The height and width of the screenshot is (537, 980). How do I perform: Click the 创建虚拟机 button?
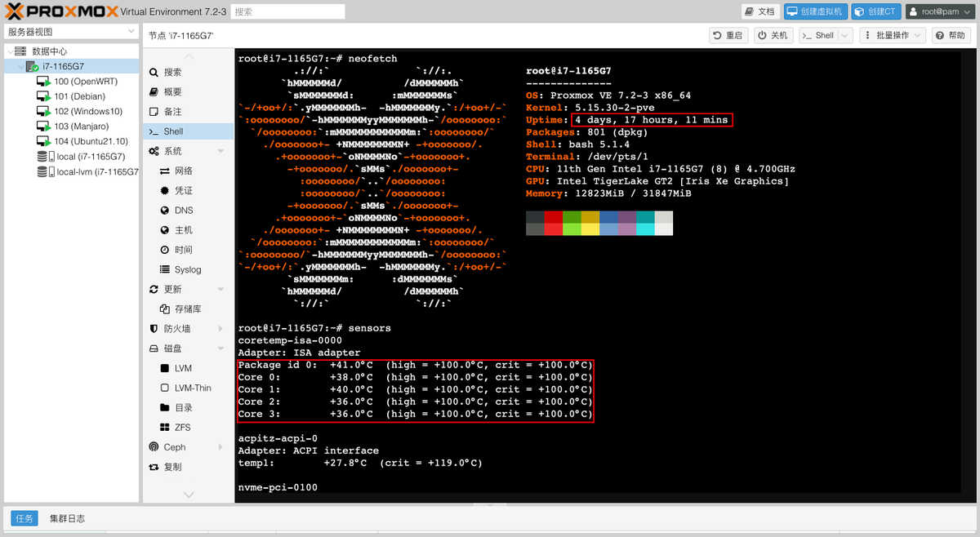[815, 12]
